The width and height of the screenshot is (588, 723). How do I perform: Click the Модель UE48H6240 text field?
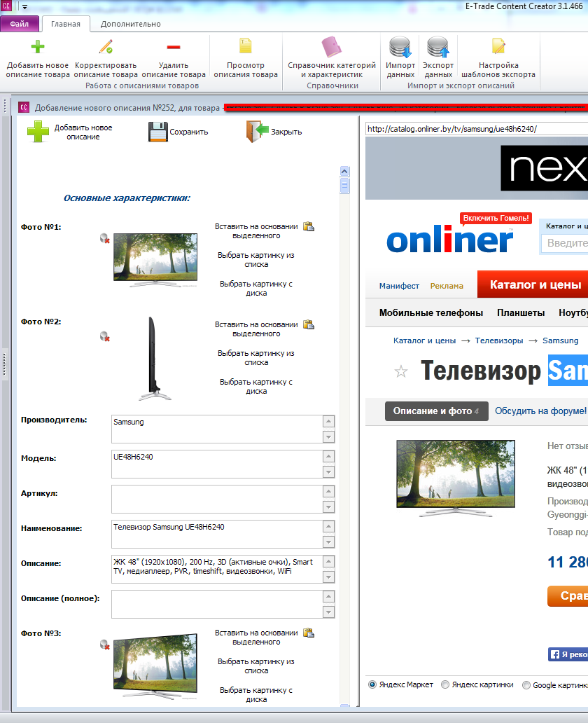coord(217,464)
